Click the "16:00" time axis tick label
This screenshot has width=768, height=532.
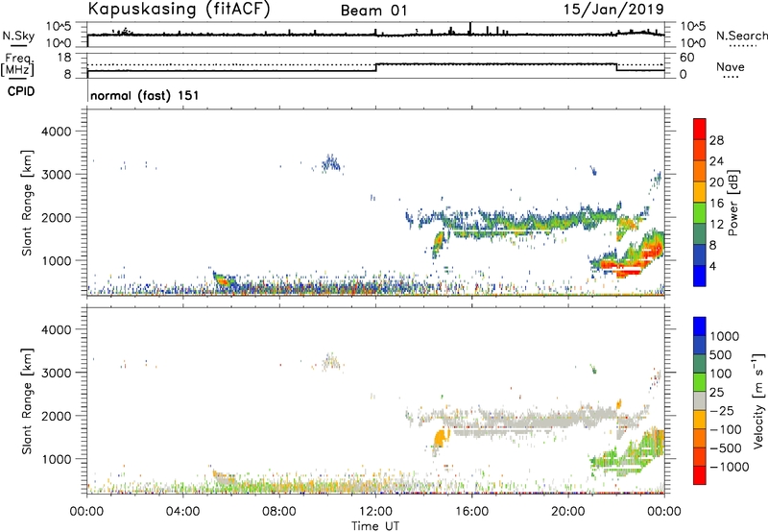[471, 512]
